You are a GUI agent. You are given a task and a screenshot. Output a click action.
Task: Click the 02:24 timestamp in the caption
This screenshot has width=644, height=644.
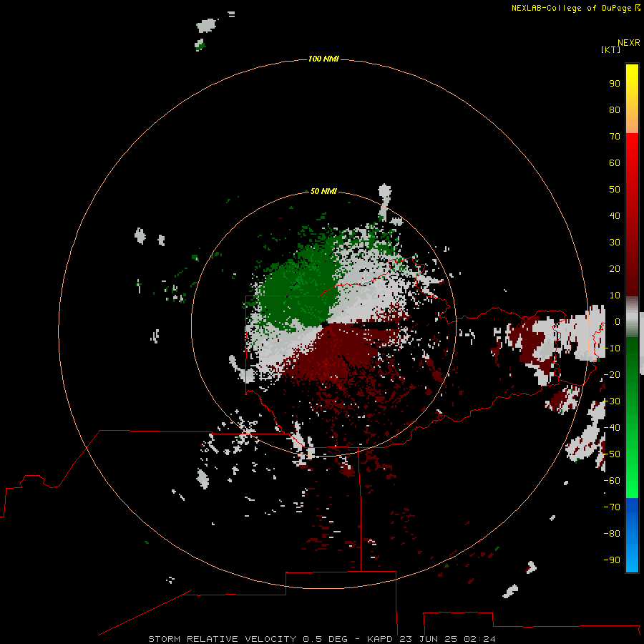click(x=479, y=639)
